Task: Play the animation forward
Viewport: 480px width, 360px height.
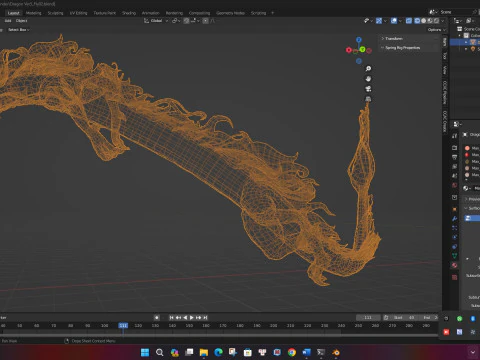Action: click(192, 318)
